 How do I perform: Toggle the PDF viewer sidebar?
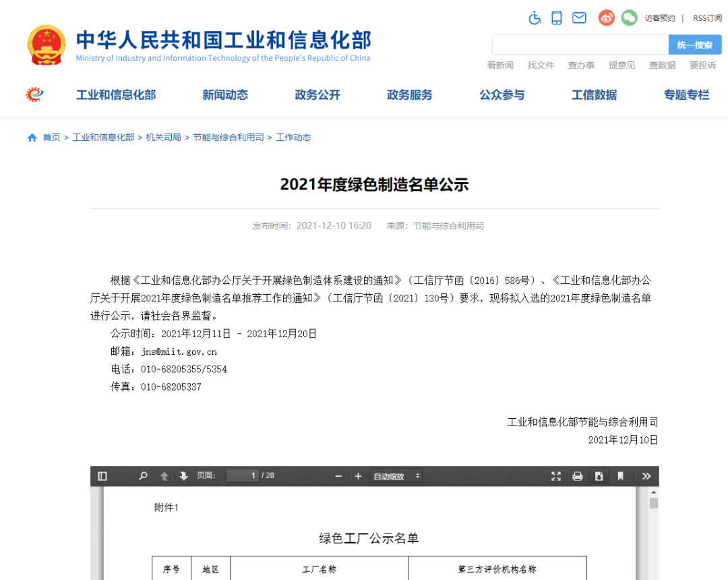pos(102,476)
